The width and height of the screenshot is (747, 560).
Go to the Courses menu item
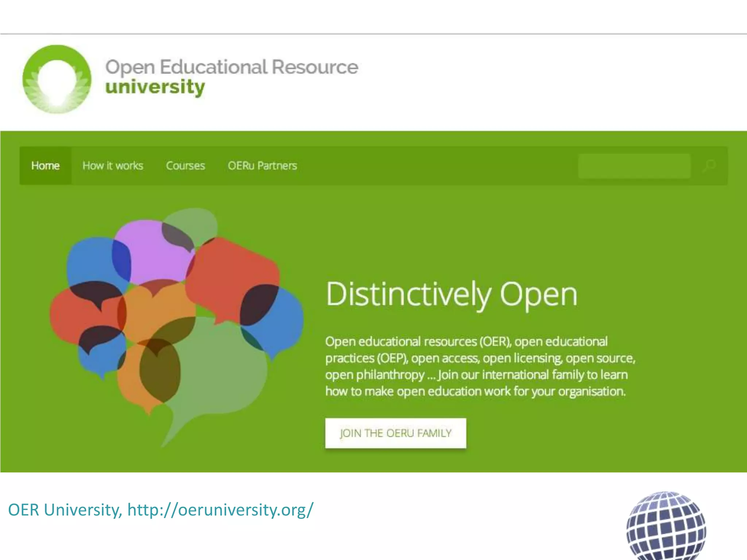click(185, 166)
